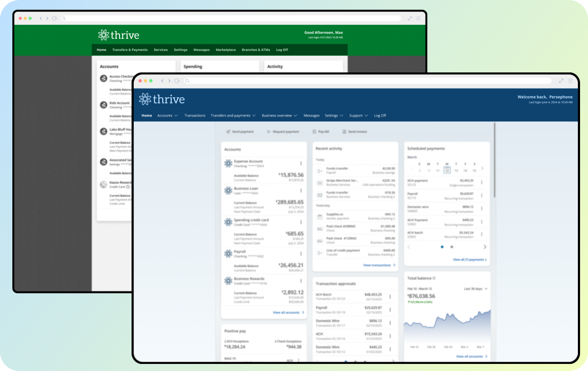The height and width of the screenshot is (371, 588).
Task: Click the Thrive logo in the green back window
Action: (118, 35)
